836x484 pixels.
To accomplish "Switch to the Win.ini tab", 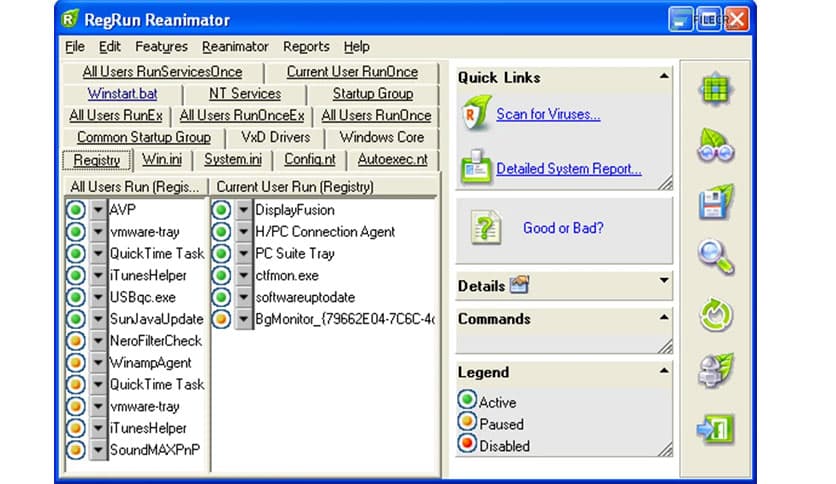I will click(162, 159).
